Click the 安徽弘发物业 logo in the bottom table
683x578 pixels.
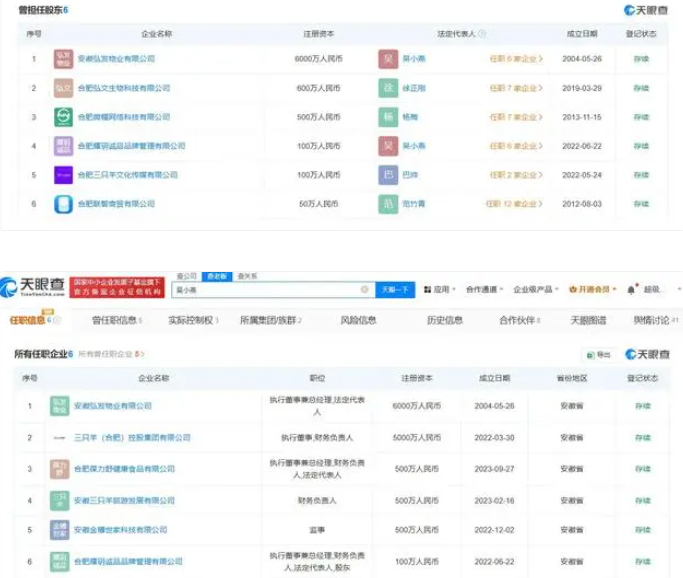coord(61,406)
